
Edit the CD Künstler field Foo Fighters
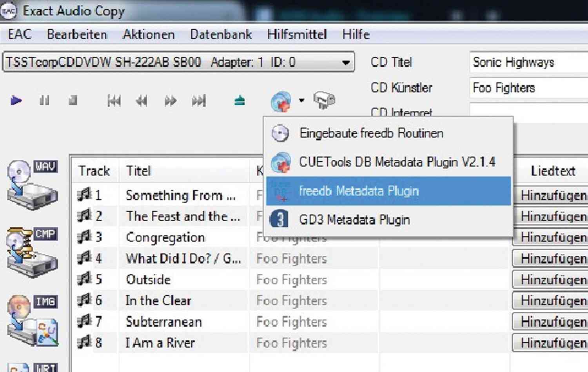pos(528,88)
